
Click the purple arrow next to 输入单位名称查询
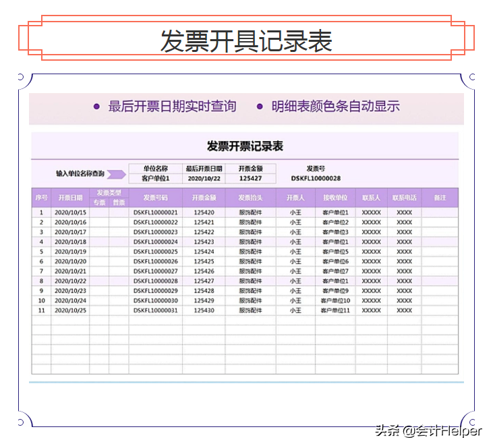click(x=116, y=174)
